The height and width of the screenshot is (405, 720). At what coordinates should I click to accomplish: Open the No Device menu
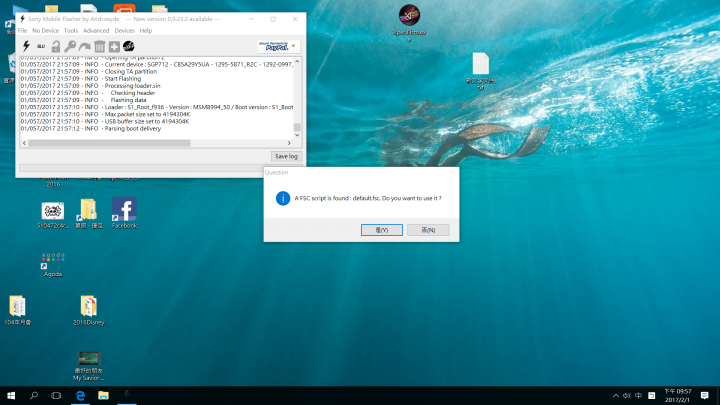coord(45,31)
